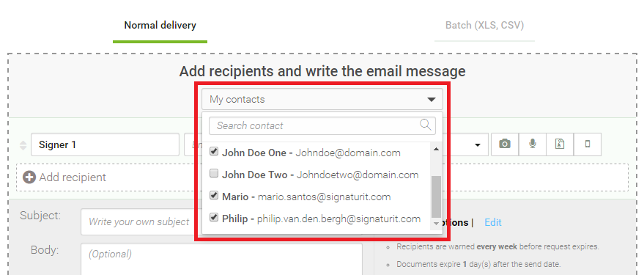
Task: Click the Add recipient button
Action: (64, 177)
